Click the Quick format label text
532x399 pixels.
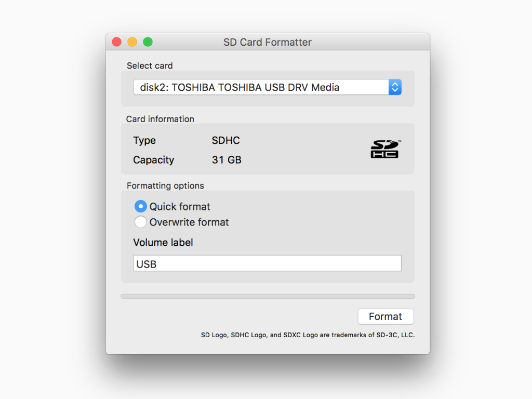click(x=180, y=207)
